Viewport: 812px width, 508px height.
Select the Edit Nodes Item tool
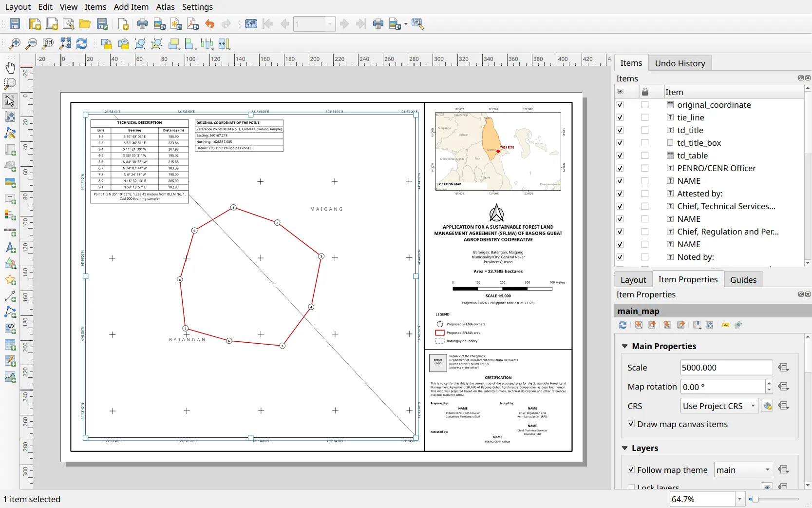click(10, 133)
